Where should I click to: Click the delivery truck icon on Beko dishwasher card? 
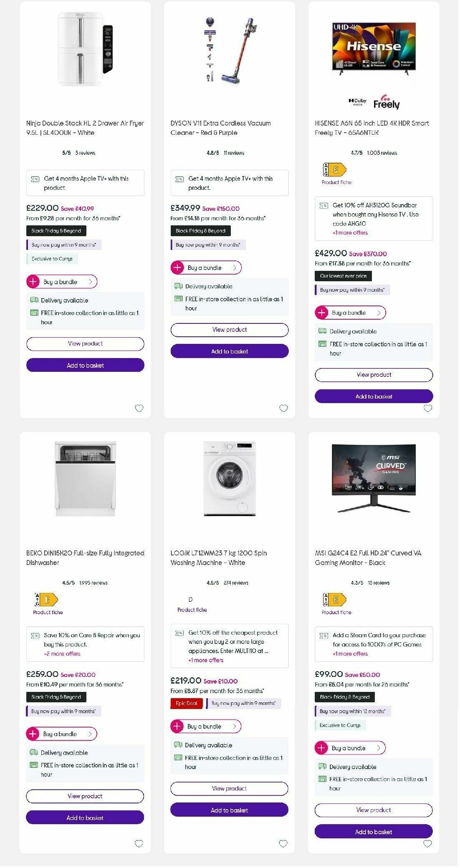[34, 752]
